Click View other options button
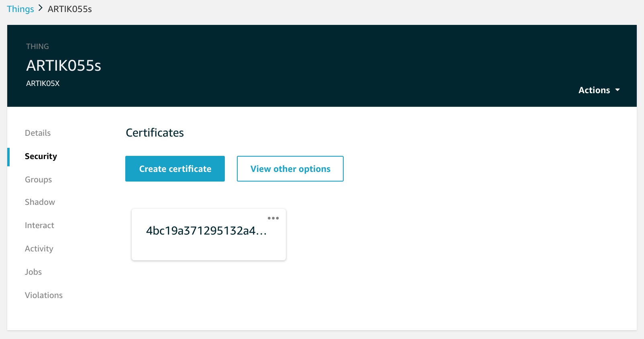644x339 pixels. 290,169
